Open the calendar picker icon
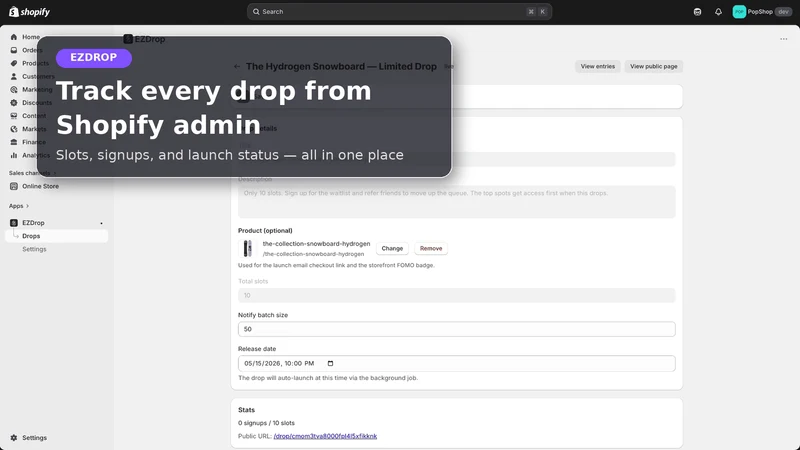This screenshot has width=800, height=450. (x=330, y=363)
